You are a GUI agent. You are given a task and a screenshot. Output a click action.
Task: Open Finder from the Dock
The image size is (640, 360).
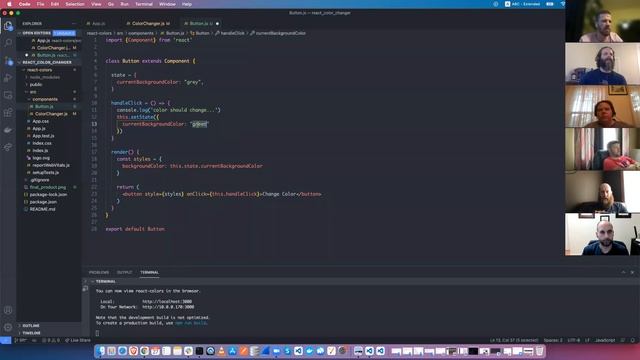(101, 351)
